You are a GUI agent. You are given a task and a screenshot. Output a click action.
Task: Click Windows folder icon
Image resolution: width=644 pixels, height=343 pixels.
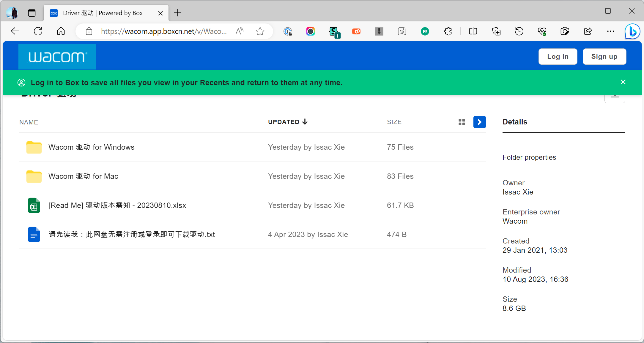(34, 147)
